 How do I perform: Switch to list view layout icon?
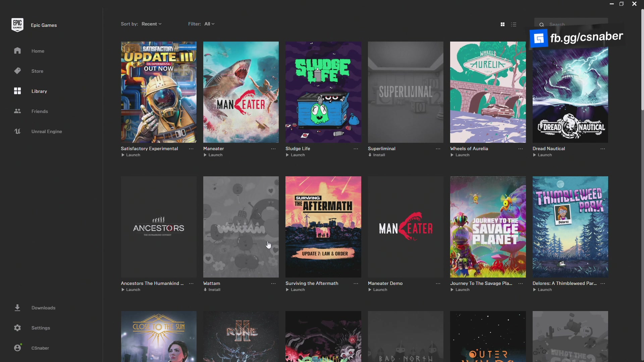(x=514, y=24)
